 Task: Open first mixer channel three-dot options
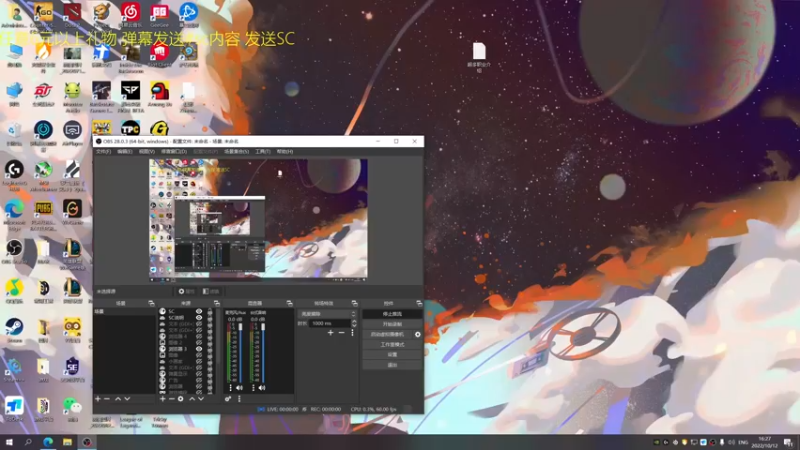pos(231,388)
